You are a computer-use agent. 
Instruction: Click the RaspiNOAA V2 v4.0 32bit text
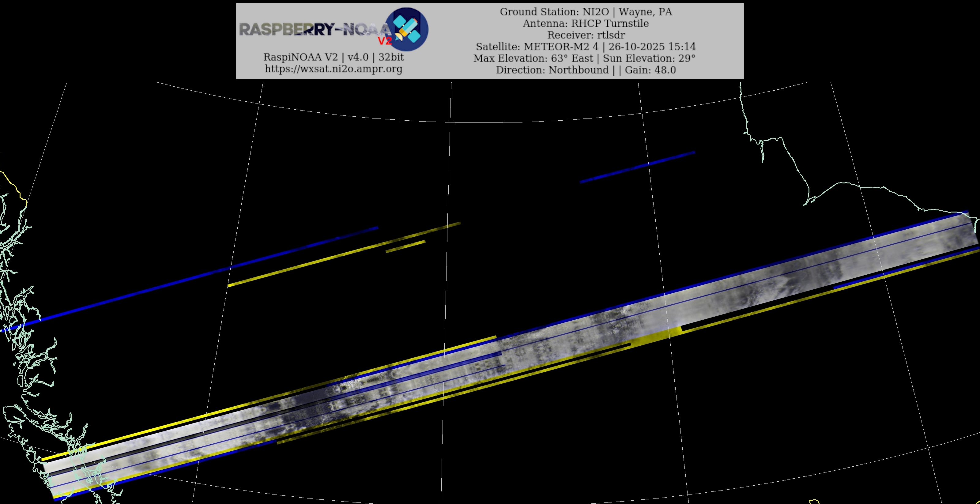[x=333, y=57]
